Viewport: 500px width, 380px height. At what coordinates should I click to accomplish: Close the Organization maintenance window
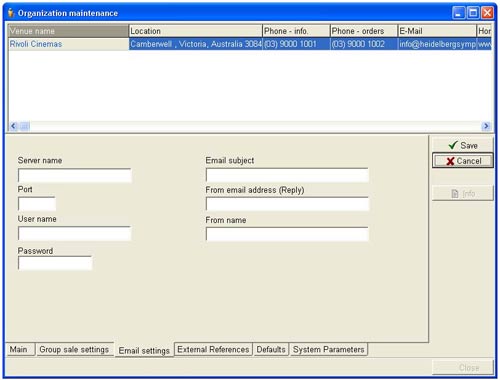click(x=487, y=13)
